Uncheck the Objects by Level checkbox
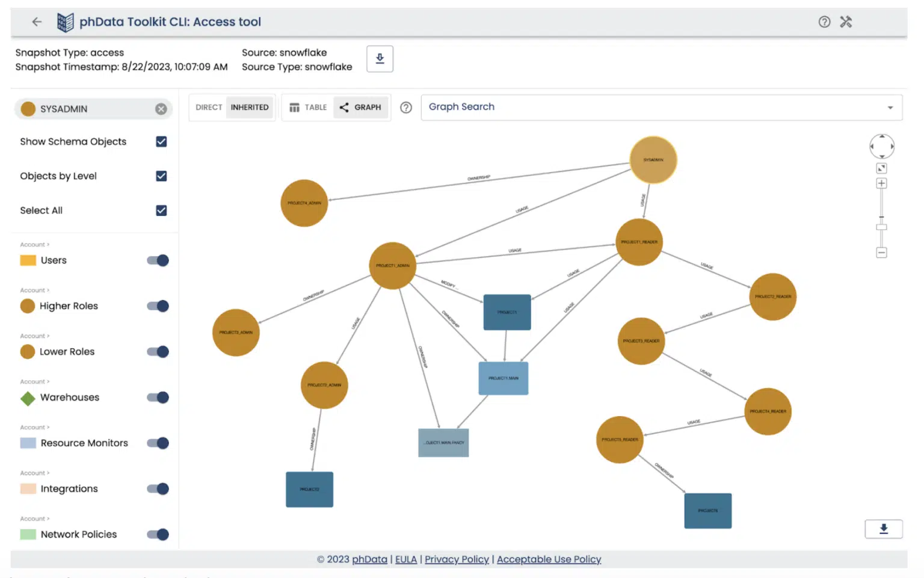 click(x=161, y=176)
